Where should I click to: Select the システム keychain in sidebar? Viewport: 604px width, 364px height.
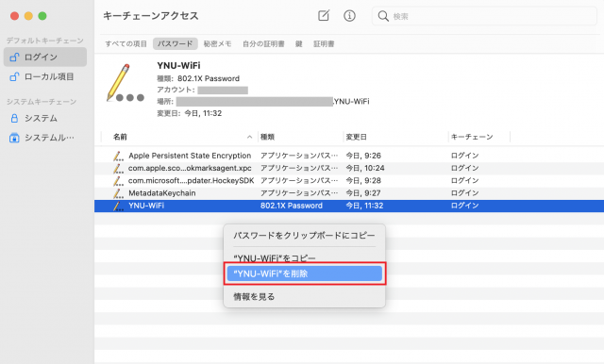pyautogui.click(x=45, y=118)
